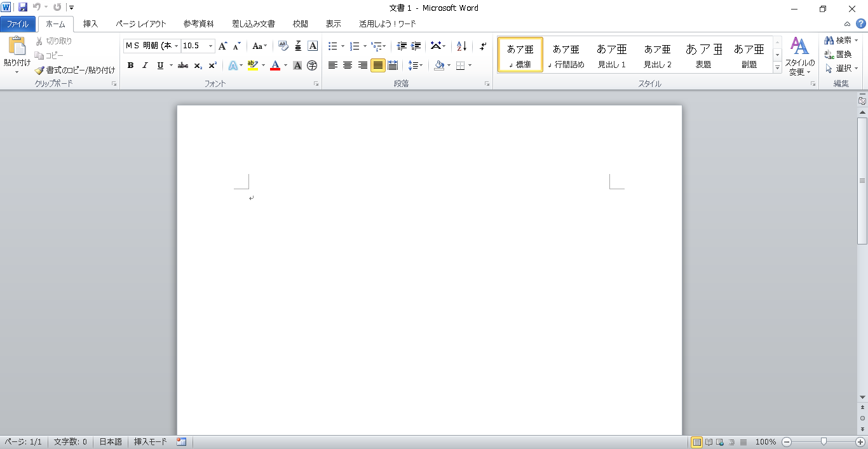This screenshot has width=868, height=449.
Task: Click the character border icon
Action: pos(313,46)
